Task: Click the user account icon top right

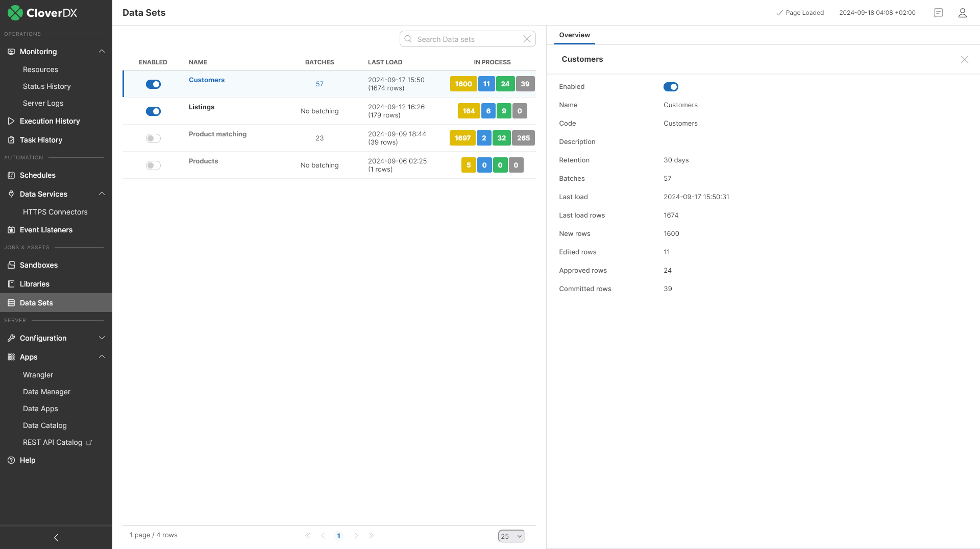Action: coord(963,13)
